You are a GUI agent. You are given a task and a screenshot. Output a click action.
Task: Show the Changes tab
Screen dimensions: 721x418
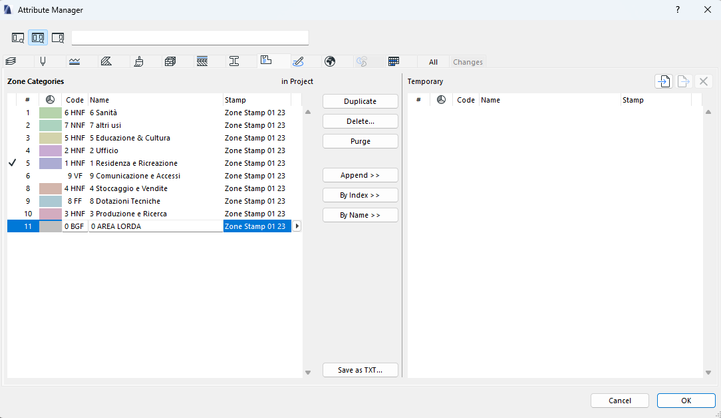[x=468, y=62]
